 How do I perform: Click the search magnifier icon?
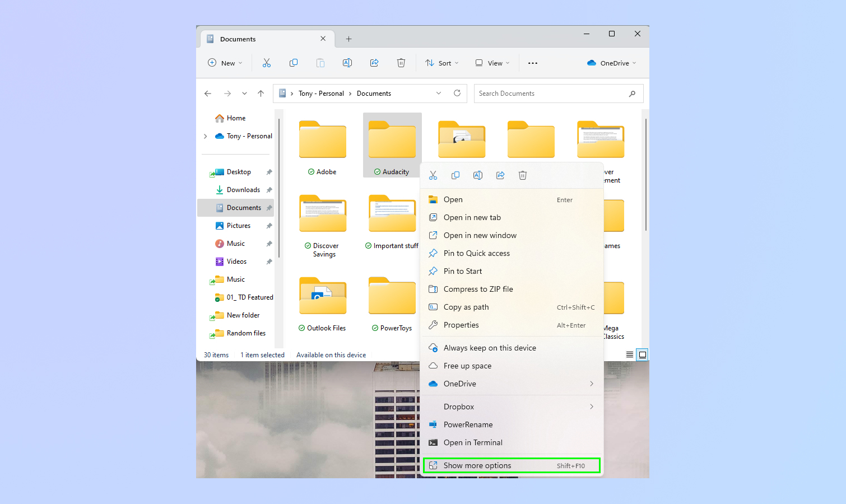(632, 94)
